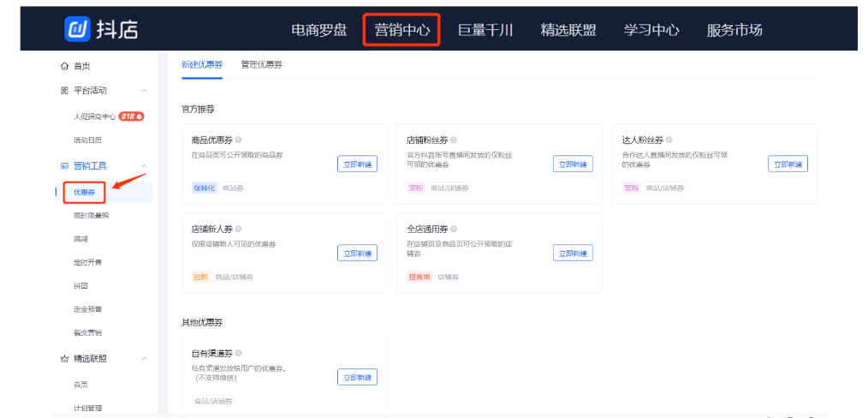Click the 商品/店铺券 tag on 自有渠道券
The image size is (868, 418).
point(213,402)
